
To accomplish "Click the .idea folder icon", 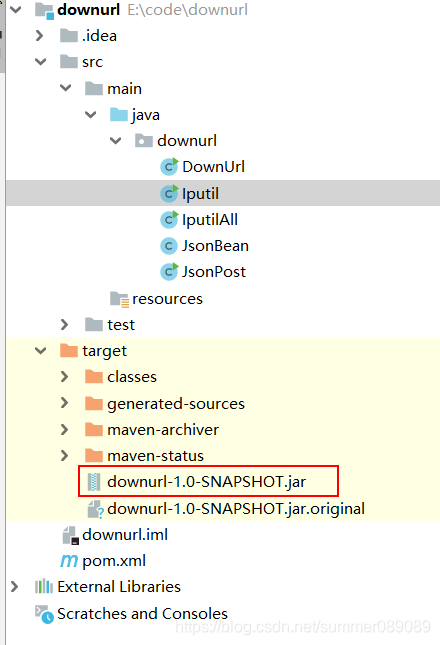I will [69, 36].
